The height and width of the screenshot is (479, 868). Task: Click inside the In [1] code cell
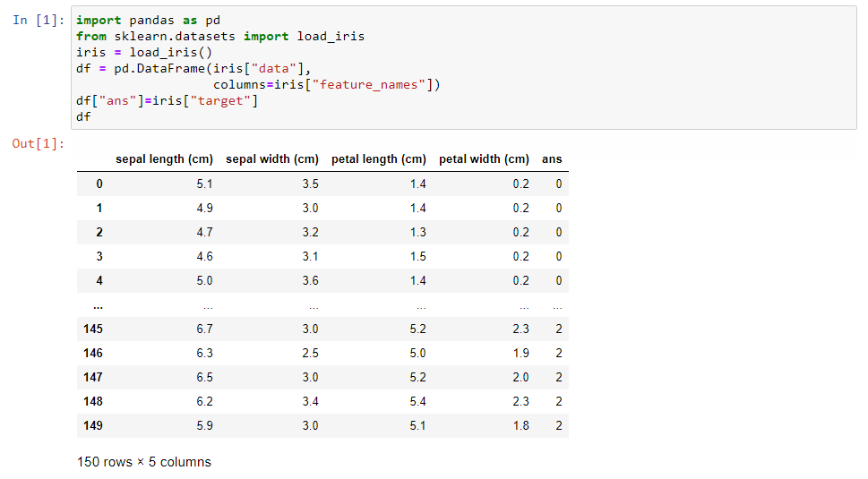coord(464,68)
